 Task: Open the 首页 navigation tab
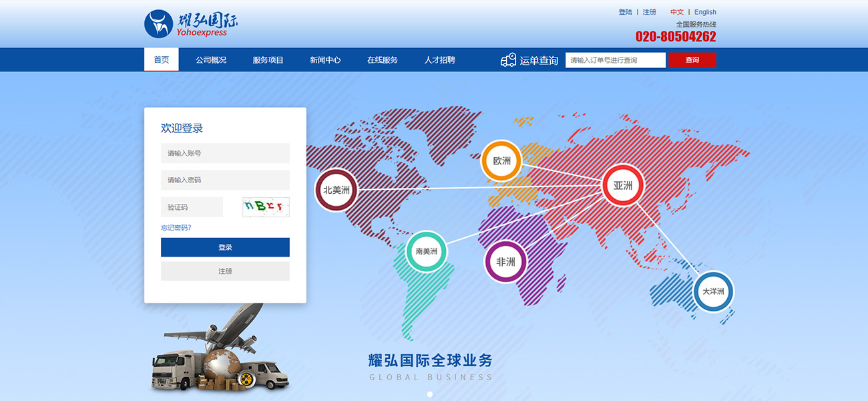tap(162, 60)
